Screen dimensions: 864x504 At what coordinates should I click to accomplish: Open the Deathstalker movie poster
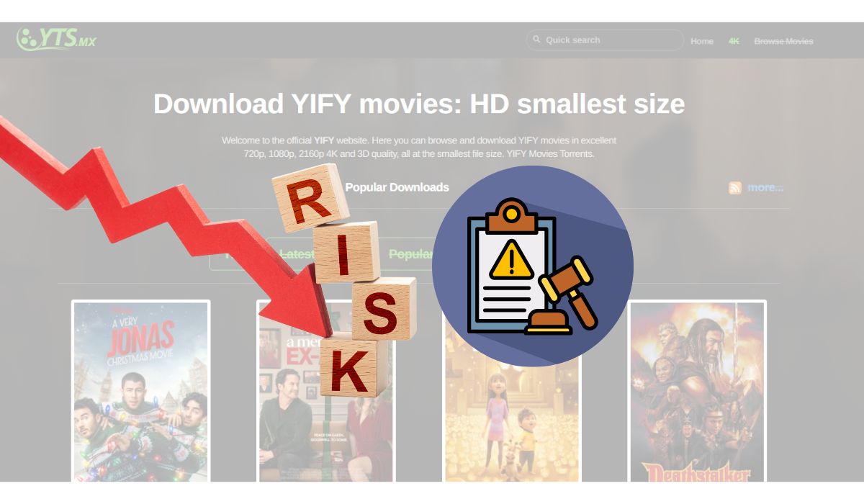coord(698,391)
